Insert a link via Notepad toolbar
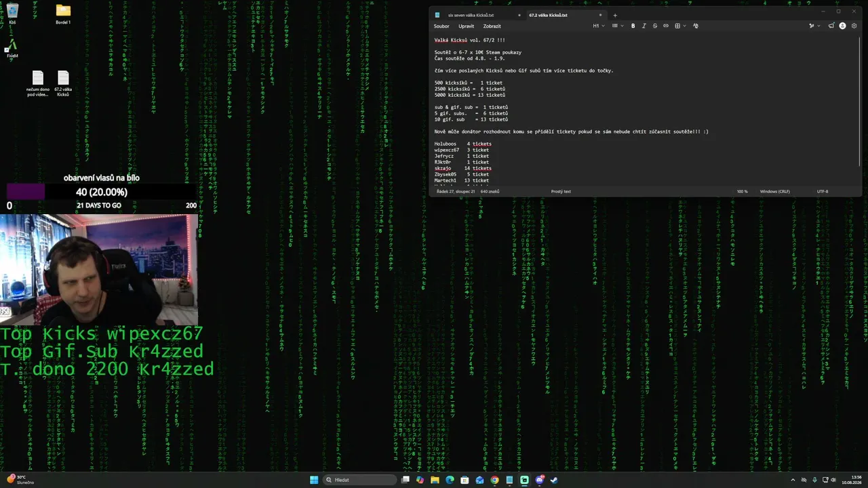The width and height of the screenshot is (868, 488). point(666,26)
